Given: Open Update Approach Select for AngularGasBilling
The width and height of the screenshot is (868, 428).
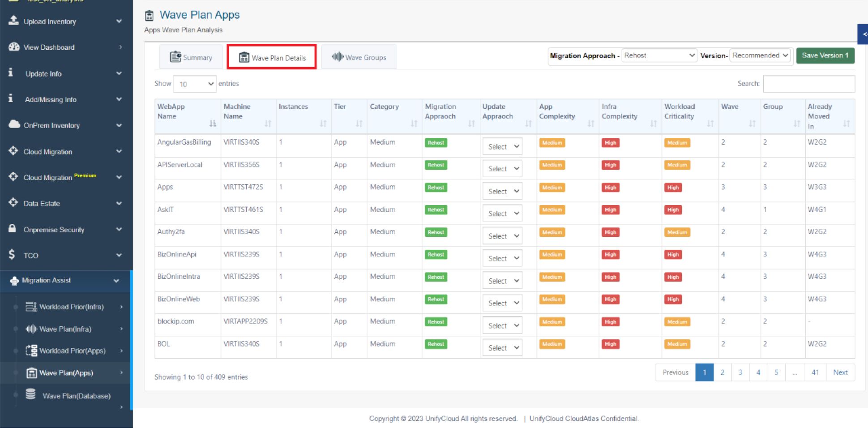Looking at the screenshot, I should tap(502, 146).
